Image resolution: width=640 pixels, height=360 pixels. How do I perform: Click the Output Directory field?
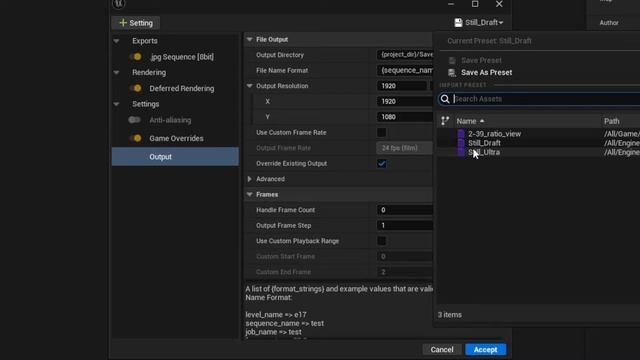404,55
